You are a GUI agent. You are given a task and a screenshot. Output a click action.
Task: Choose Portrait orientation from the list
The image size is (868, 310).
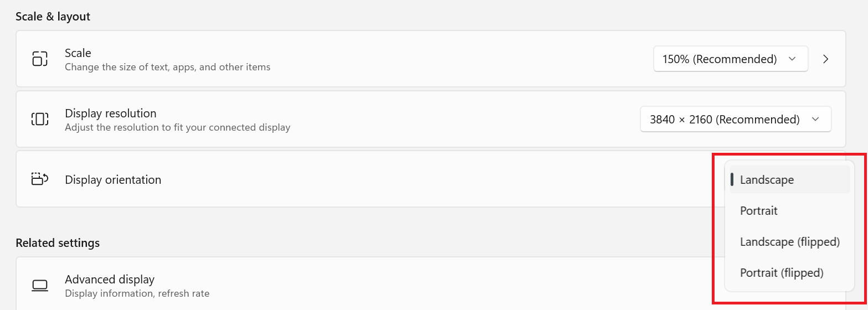pyautogui.click(x=759, y=211)
